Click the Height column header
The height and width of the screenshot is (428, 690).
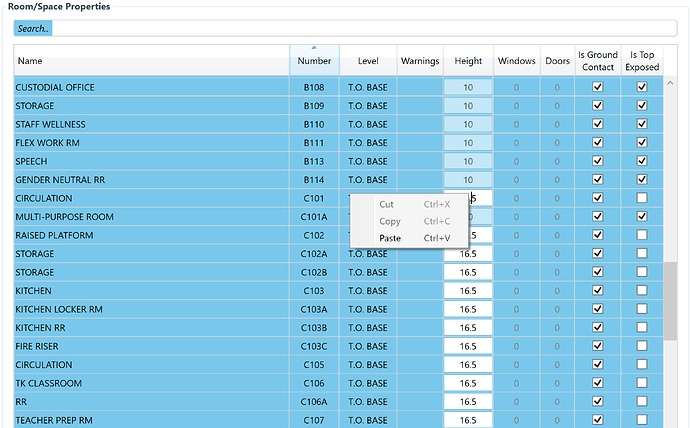[468, 61]
